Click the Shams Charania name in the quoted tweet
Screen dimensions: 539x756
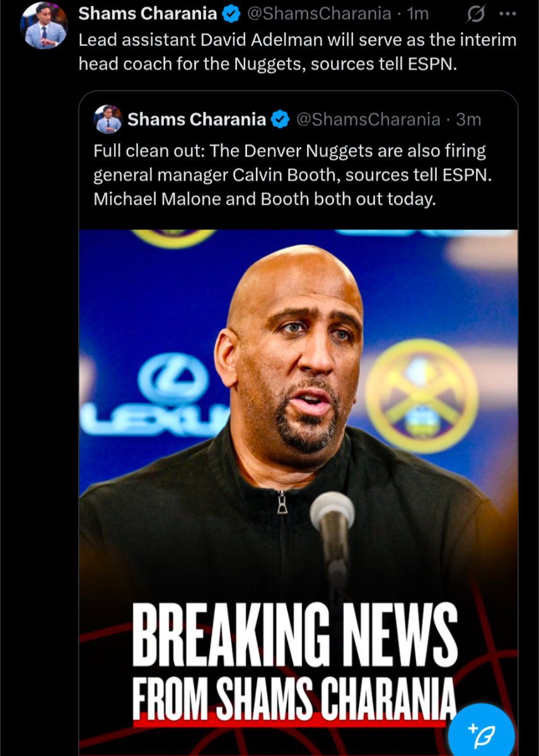coord(197,119)
